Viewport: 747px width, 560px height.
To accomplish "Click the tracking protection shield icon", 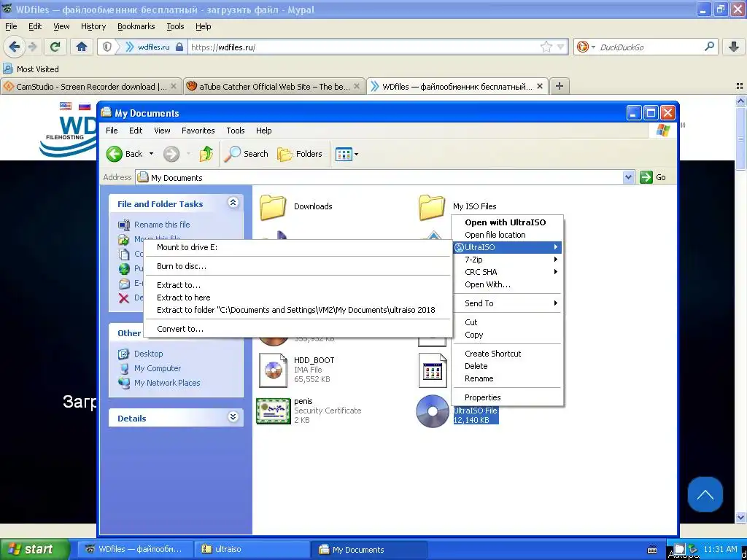I will pos(107,47).
